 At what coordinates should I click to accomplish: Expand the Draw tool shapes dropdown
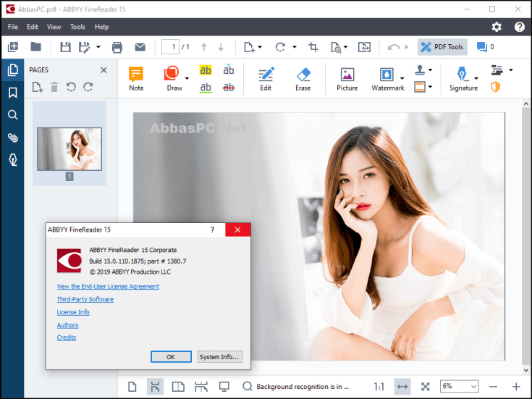(187, 78)
